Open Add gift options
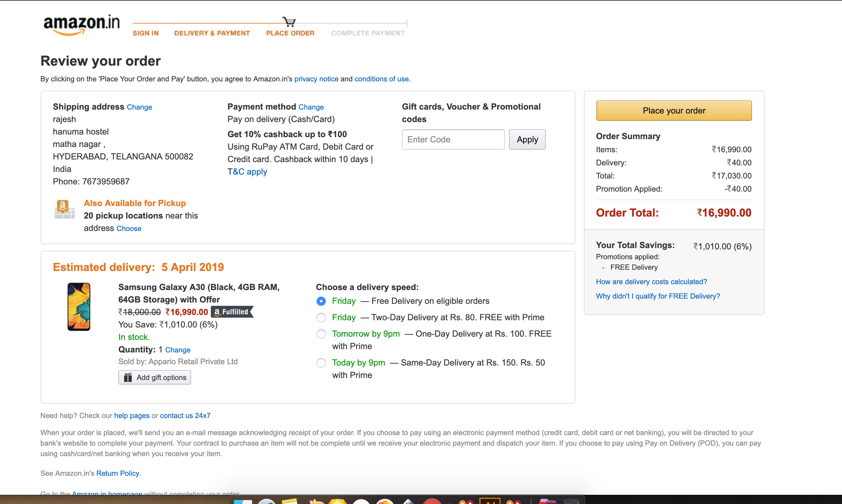Screen dimensions: 842x504 coord(155,377)
